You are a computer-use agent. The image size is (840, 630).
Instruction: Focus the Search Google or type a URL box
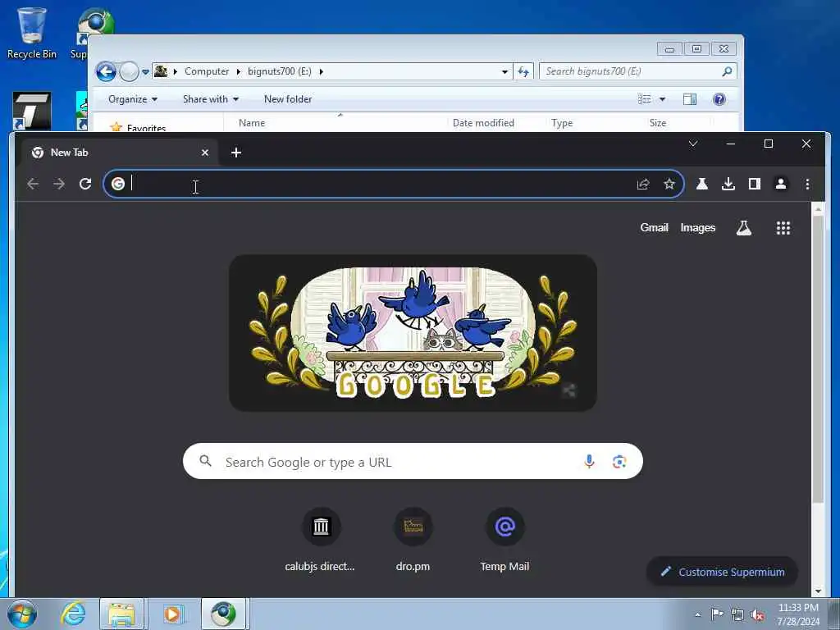click(x=413, y=461)
